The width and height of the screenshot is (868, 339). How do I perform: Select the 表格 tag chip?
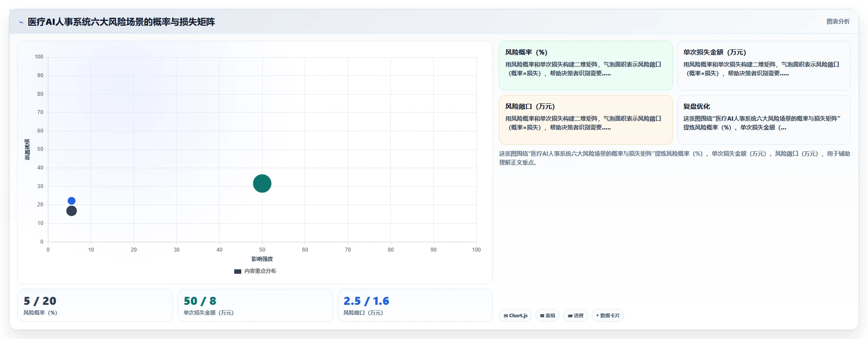click(548, 315)
